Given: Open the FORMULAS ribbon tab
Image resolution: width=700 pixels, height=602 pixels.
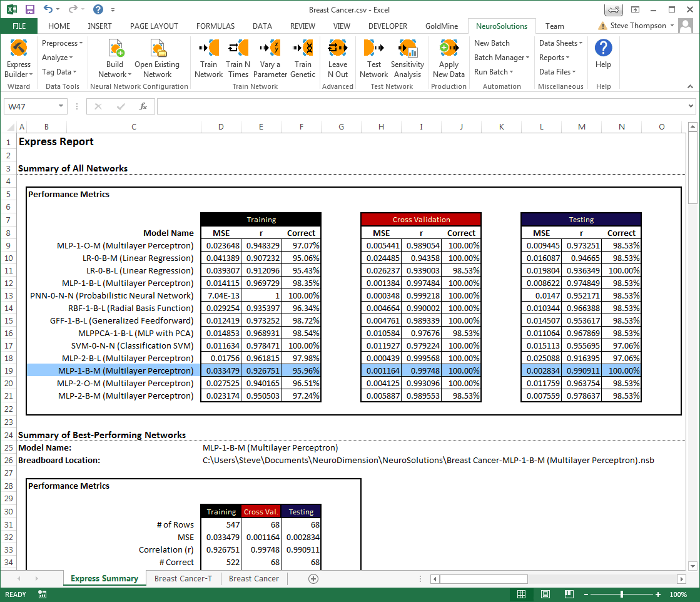Looking at the screenshot, I should click(x=215, y=26).
